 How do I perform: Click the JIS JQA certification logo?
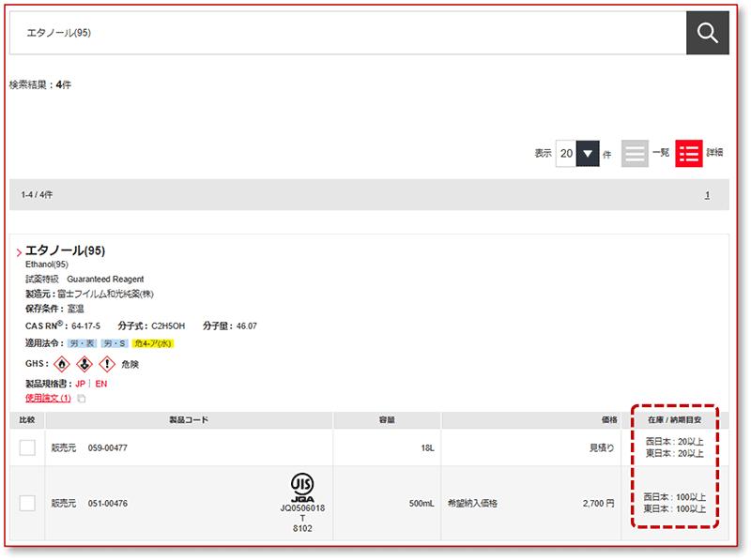tap(302, 486)
